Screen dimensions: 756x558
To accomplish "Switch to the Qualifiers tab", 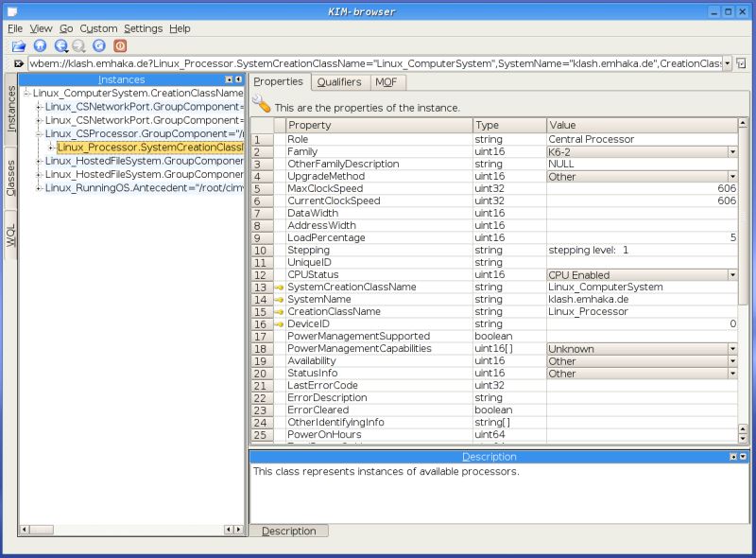I will click(339, 82).
